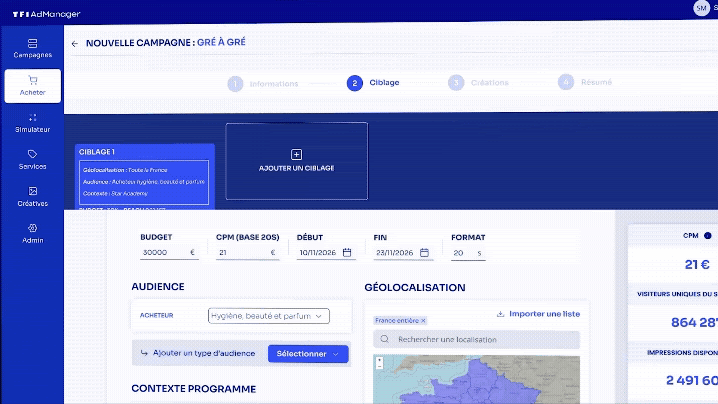Open the Sélectionner audience type dropdown
Image resolution: width=718 pixels, height=404 pixels.
tap(308, 353)
